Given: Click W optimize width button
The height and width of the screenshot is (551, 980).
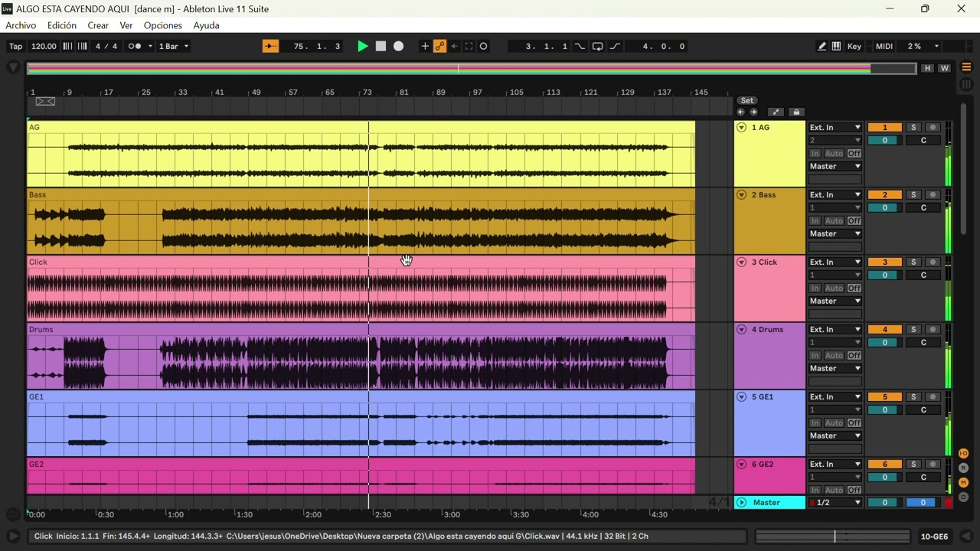Looking at the screenshot, I should click(944, 68).
